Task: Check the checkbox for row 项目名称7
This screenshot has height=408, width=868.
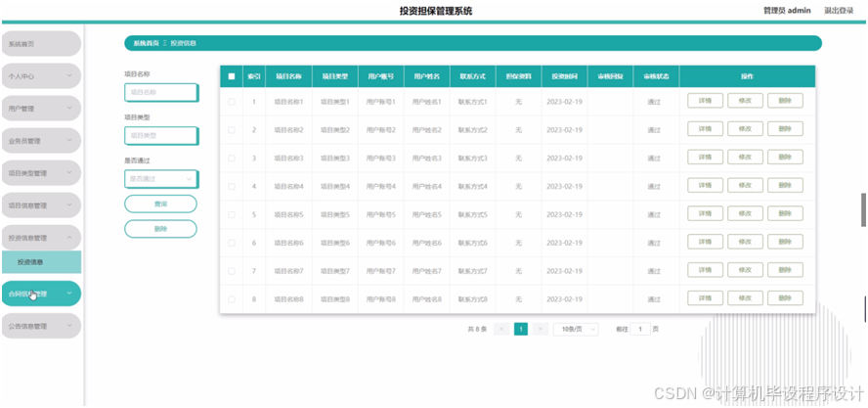Action: [232, 272]
